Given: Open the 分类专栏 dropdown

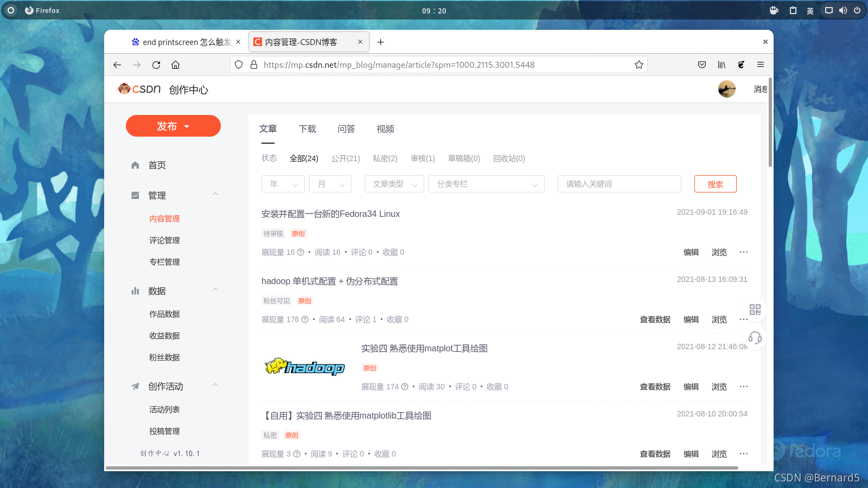Looking at the screenshot, I should click(487, 184).
